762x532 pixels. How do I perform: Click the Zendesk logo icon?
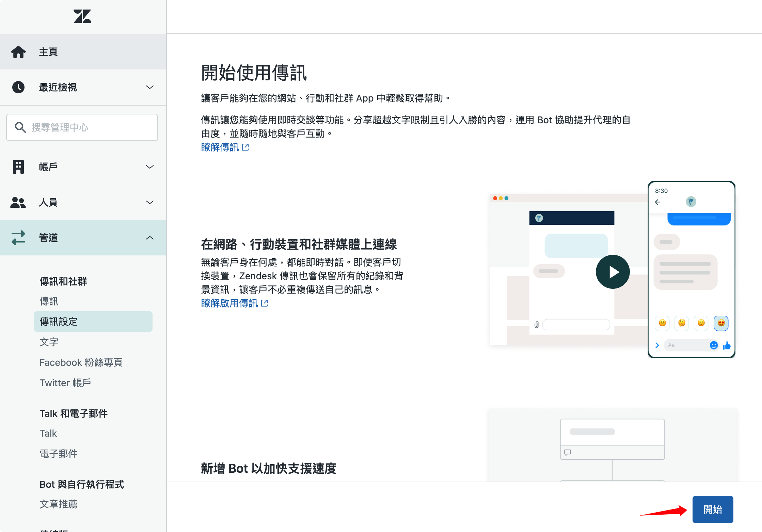click(82, 16)
